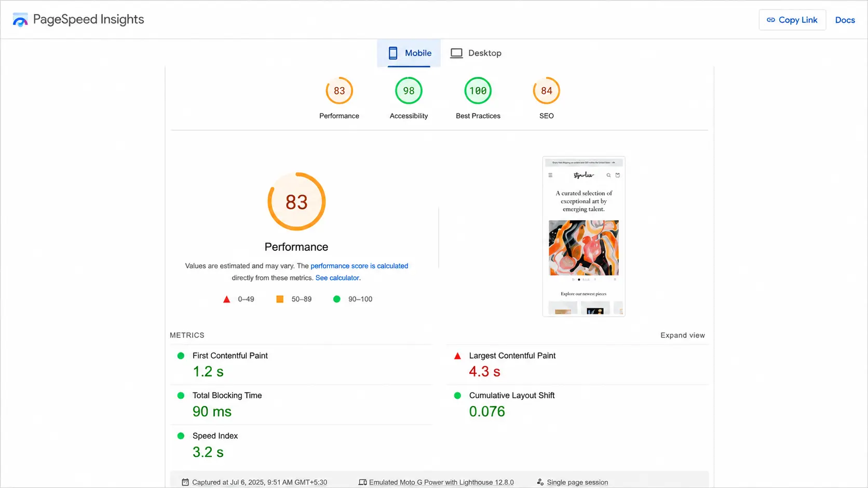This screenshot has height=488, width=868.
Task: Click the green circle 90–100 legend icon
Action: tap(337, 299)
